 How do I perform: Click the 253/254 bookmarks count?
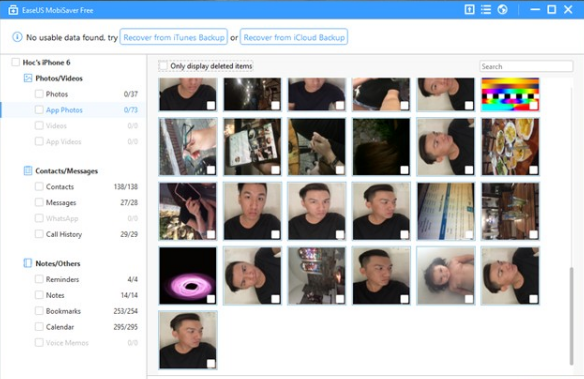coord(126,311)
